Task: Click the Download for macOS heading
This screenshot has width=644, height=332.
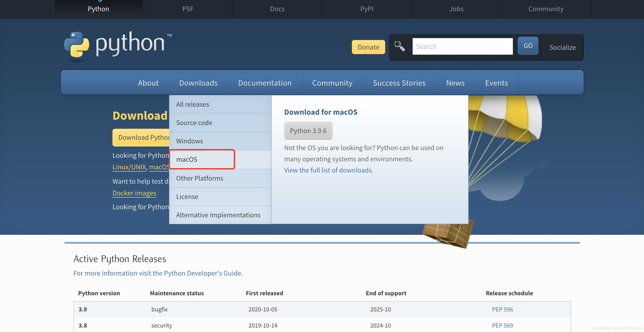Action: pyautogui.click(x=321, y=112)
